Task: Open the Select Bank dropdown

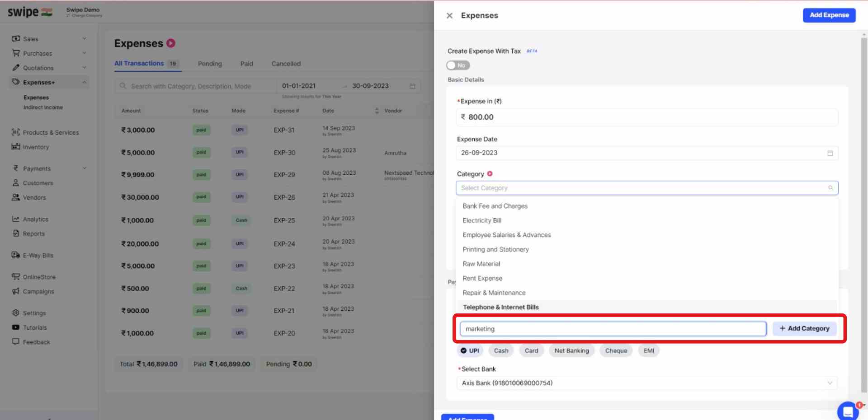Action: [x=647, y=383]
